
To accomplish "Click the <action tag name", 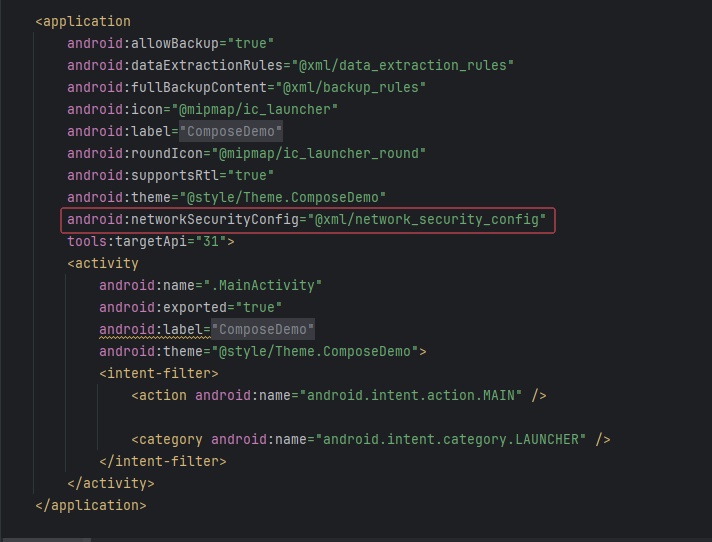I will pyautogui.click(x=159, y=396).
